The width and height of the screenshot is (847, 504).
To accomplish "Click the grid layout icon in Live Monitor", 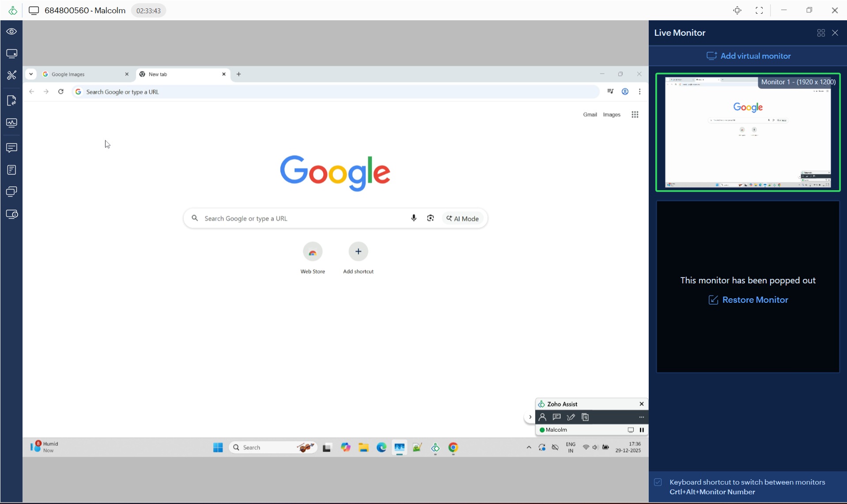I will (x=821, y=33).
